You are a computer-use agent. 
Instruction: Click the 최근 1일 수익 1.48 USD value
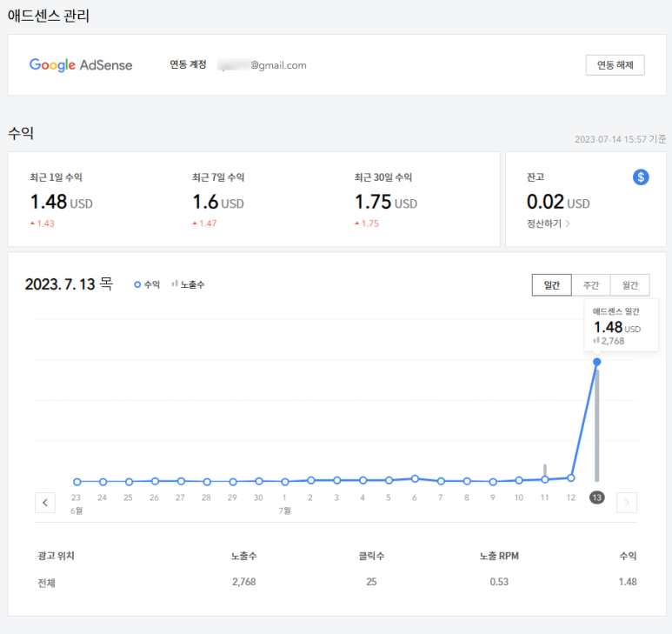tap(61, 202)
